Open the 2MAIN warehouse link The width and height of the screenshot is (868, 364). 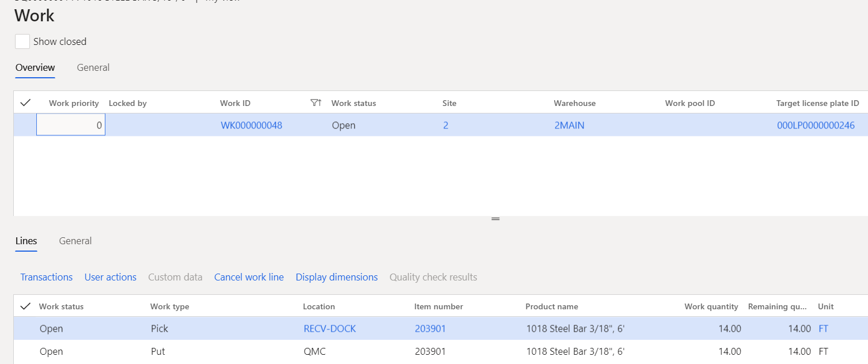click(x=569, y=125)
